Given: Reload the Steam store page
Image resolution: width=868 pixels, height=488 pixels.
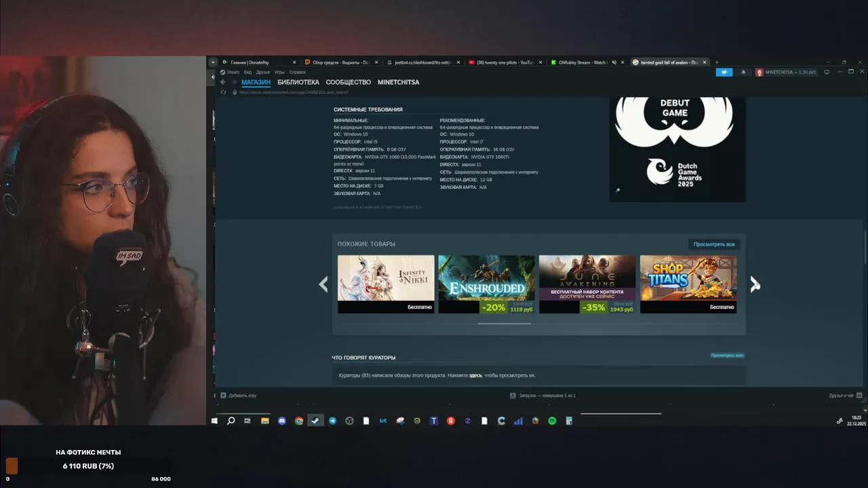Looking at the screenshot, I should click(223, 92).
